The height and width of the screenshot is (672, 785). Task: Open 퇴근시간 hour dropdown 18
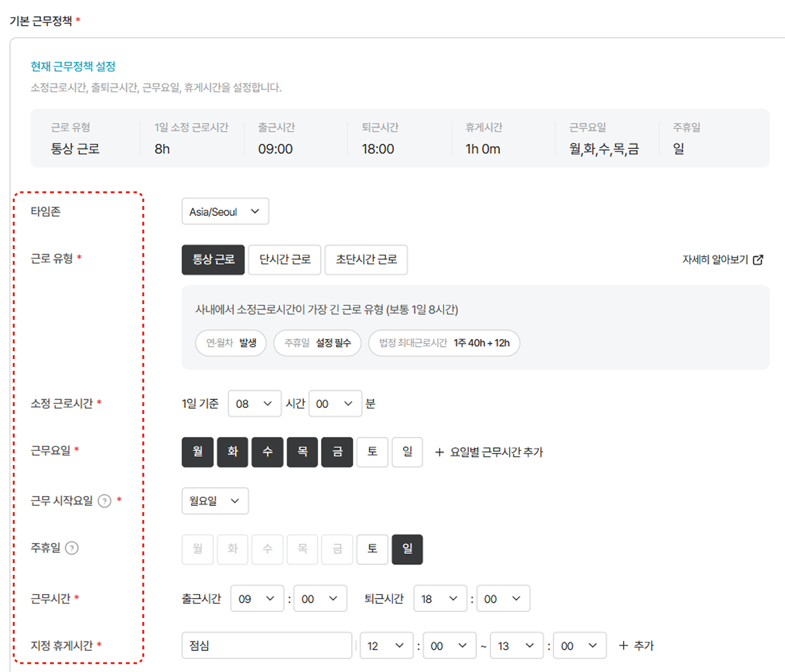440,598
